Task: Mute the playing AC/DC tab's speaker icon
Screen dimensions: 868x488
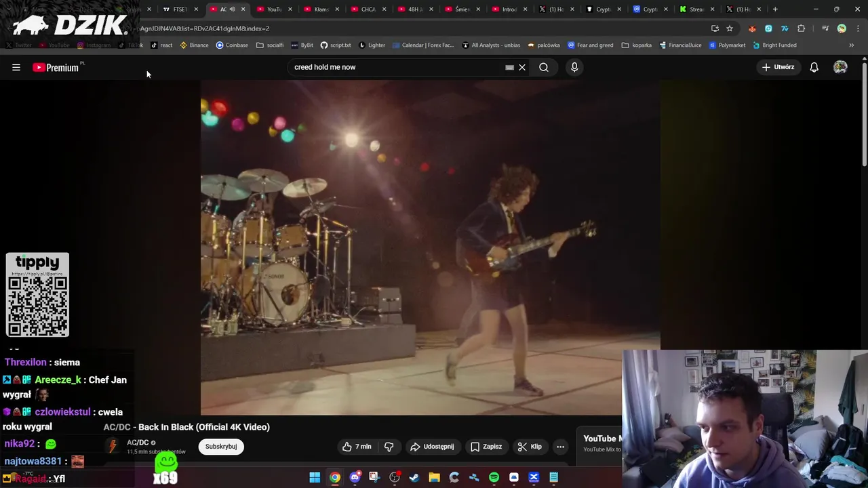Action: 232,9
